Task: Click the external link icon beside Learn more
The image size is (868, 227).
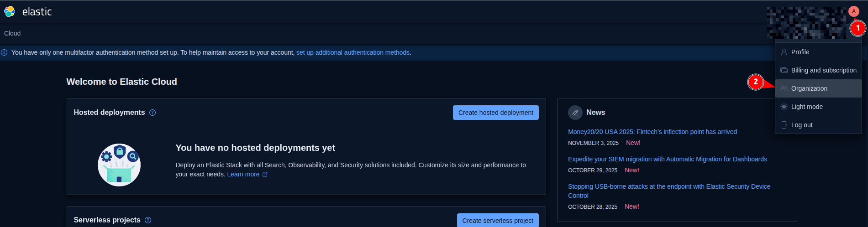Action: 265,175
